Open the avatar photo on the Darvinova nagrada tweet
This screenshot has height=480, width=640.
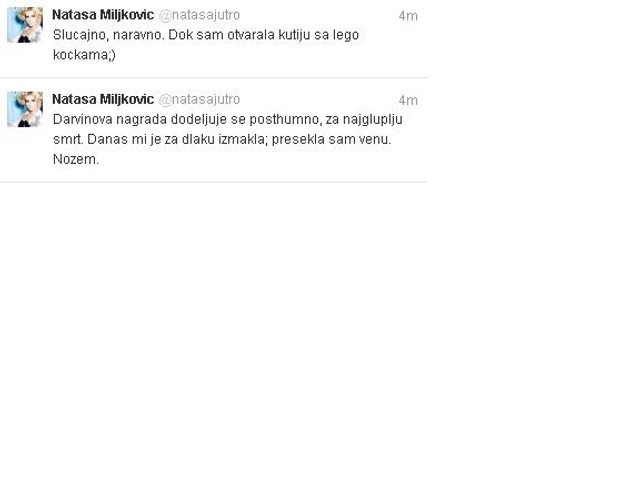[25, 109]
